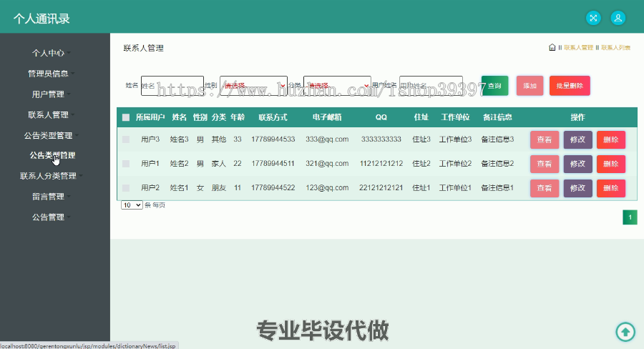Expand 留言管理 sidebar menu
This screenshot has height=349, width=644.
(x=49, y=196)
